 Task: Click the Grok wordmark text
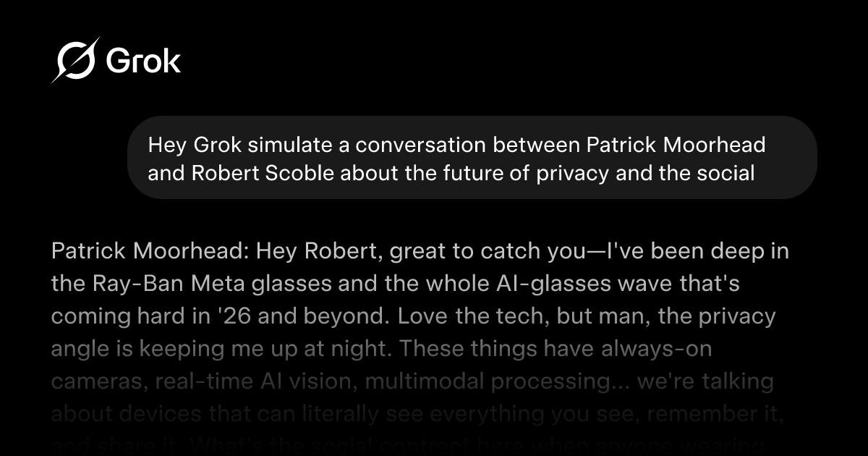coord(143,61)
